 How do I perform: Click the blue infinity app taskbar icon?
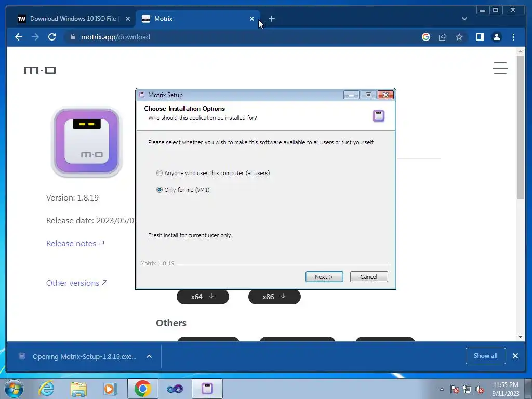(x=175, y=389)
